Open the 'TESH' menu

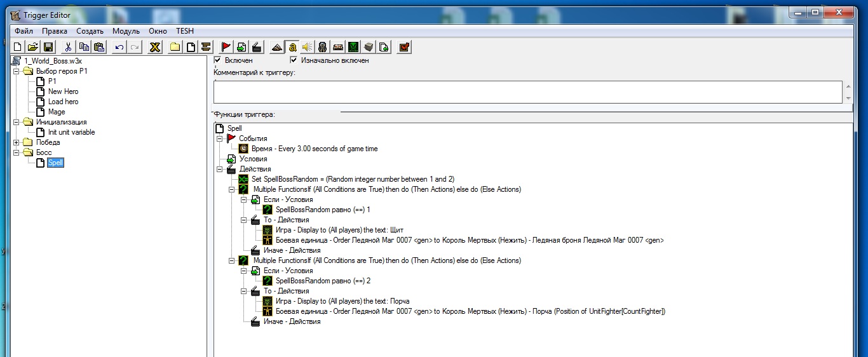[x=185, y=30]
